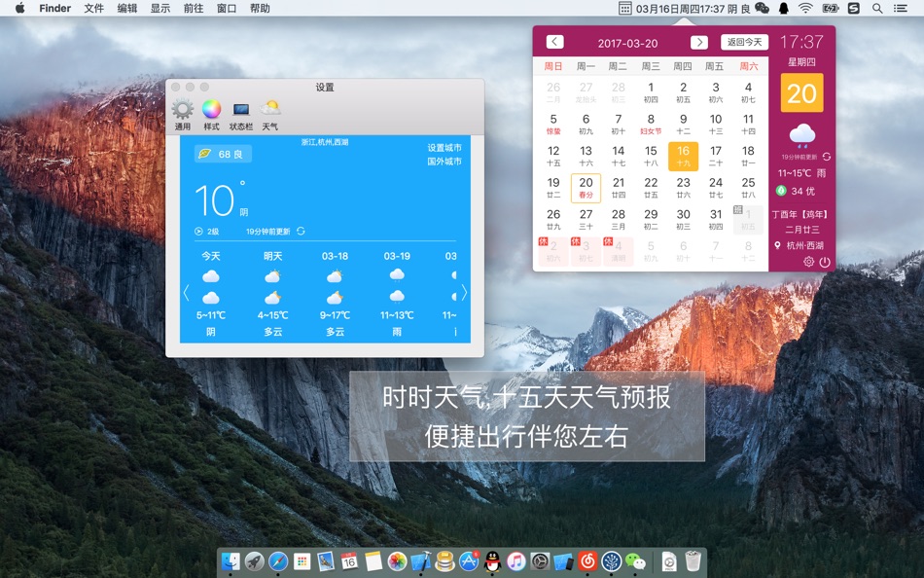Viewport: 924px width, 578px height.
Task: Click 设置城市 link
Action: 444,148
